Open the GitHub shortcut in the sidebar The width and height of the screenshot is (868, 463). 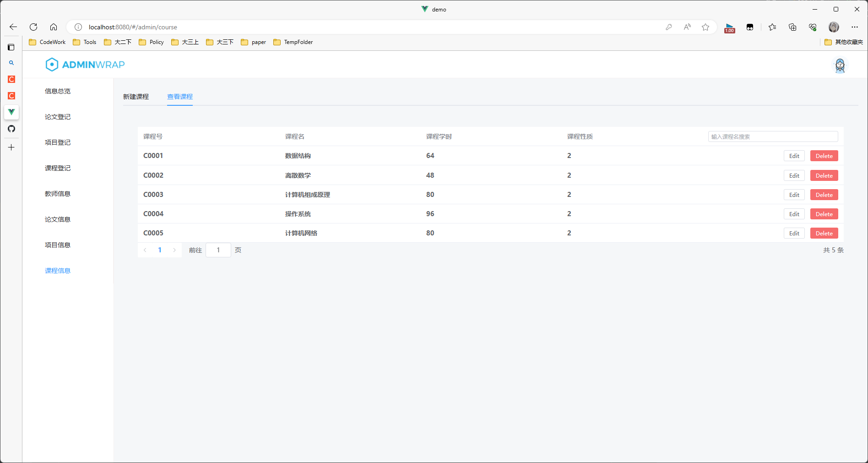[x=11, y=129]
